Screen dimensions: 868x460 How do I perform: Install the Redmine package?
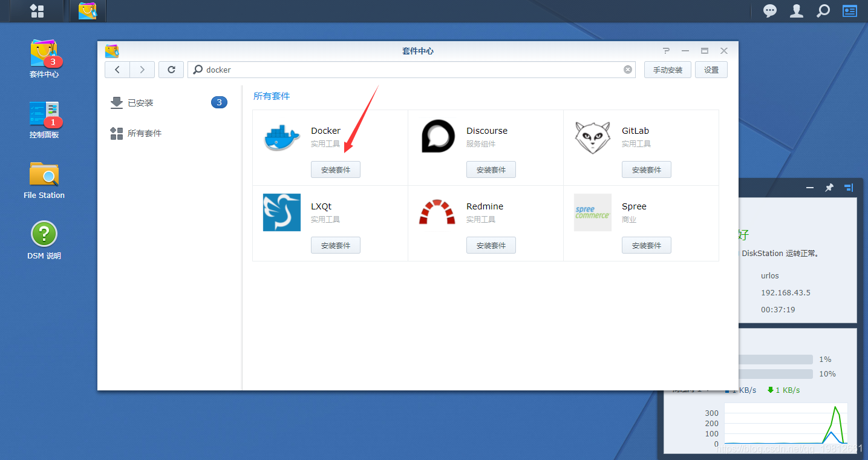coord(491,245)
